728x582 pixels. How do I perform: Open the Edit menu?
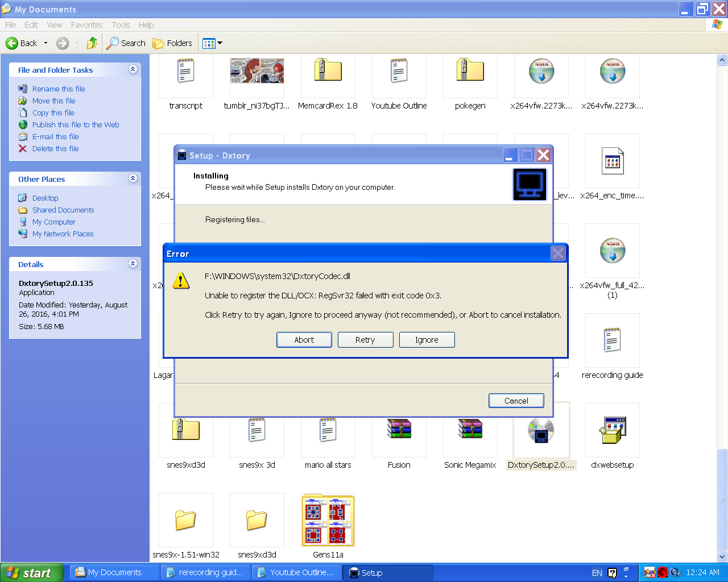pos(31,25)
